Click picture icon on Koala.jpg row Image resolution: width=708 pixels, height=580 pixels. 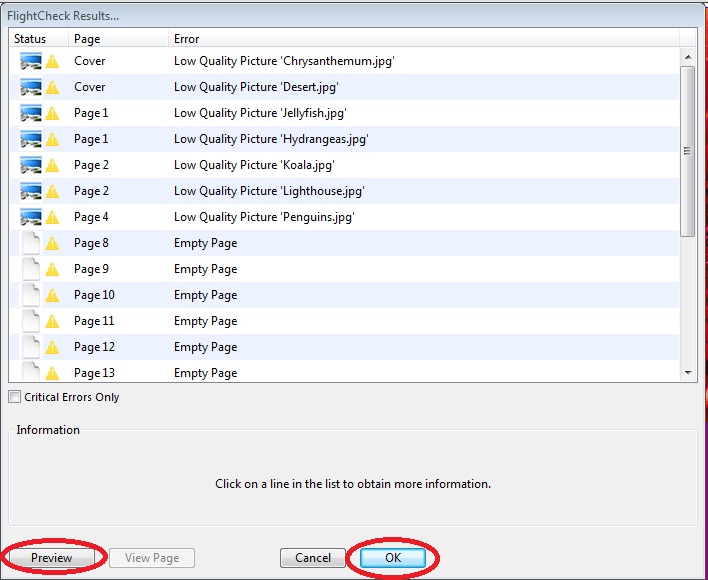[31, 165]
